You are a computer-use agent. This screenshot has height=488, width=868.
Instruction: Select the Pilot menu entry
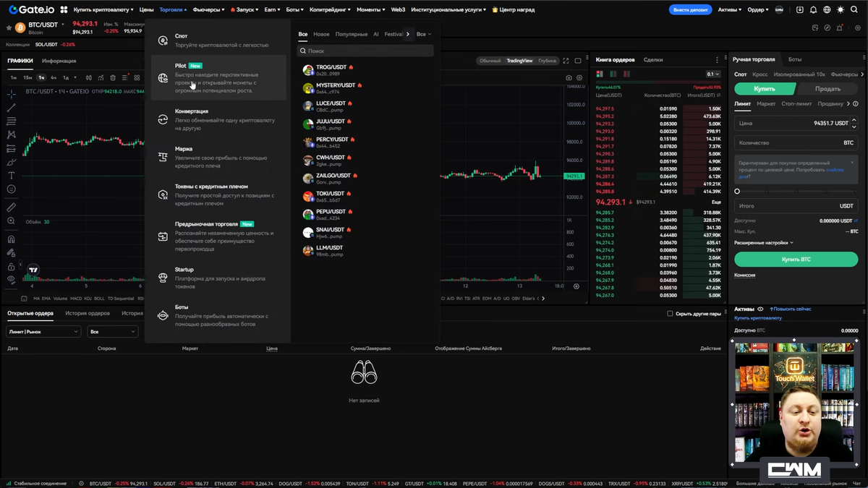pos(220,78)
